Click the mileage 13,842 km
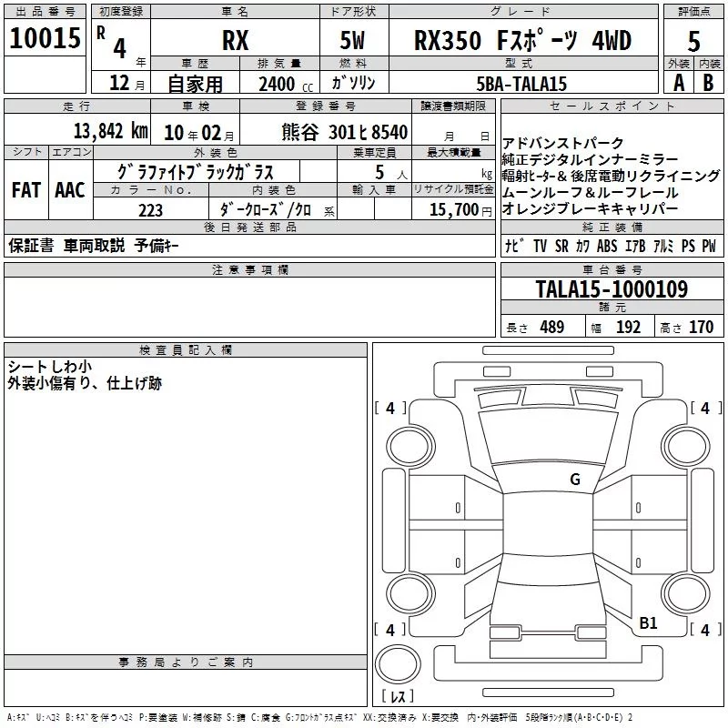Image resolution: width=728 pixels, height=728 pixels. 111,131
